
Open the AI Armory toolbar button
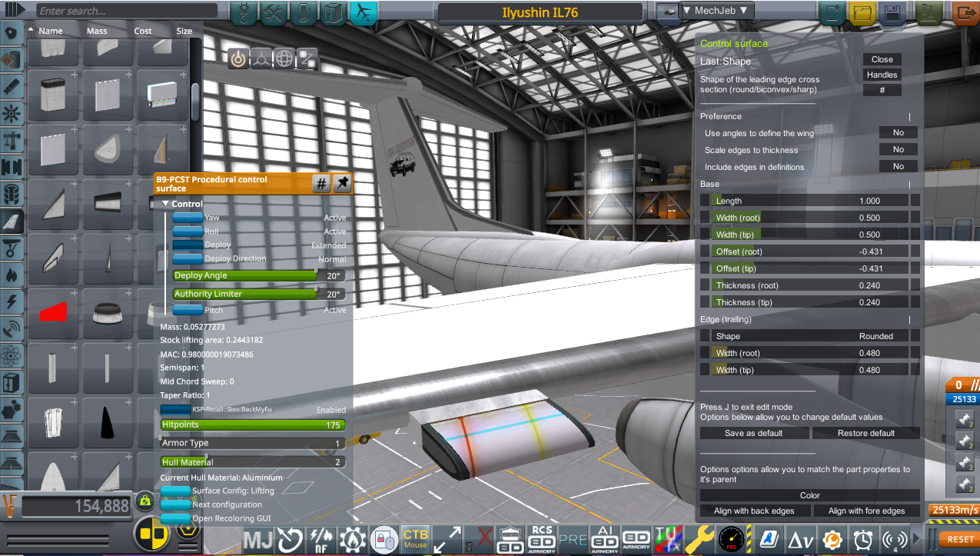tap(604, 539)
